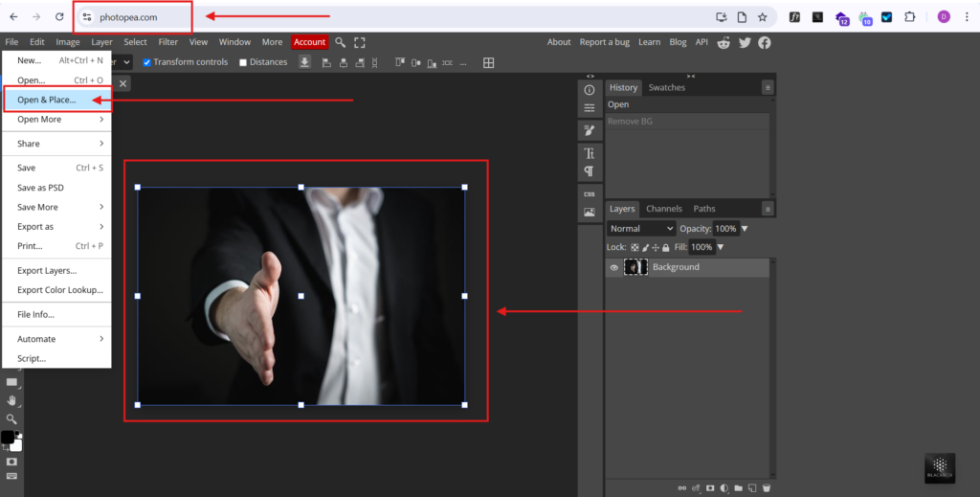The image size is (980, 497).
Task: Hide the Background layer eye icon
Action: pyautogui.click(x=613, y=267)
